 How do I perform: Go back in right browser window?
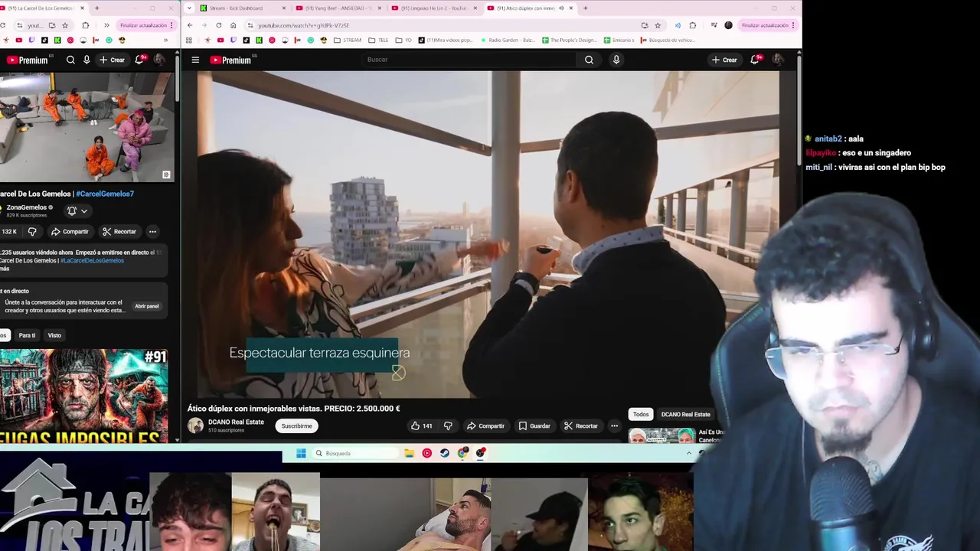pyautogui.click(x=190, y=25)
